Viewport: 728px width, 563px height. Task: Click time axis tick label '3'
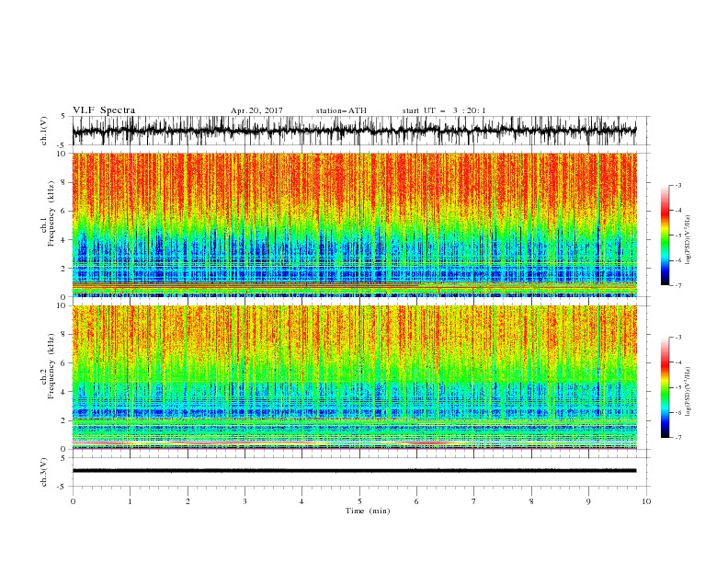tap(245, 501)
